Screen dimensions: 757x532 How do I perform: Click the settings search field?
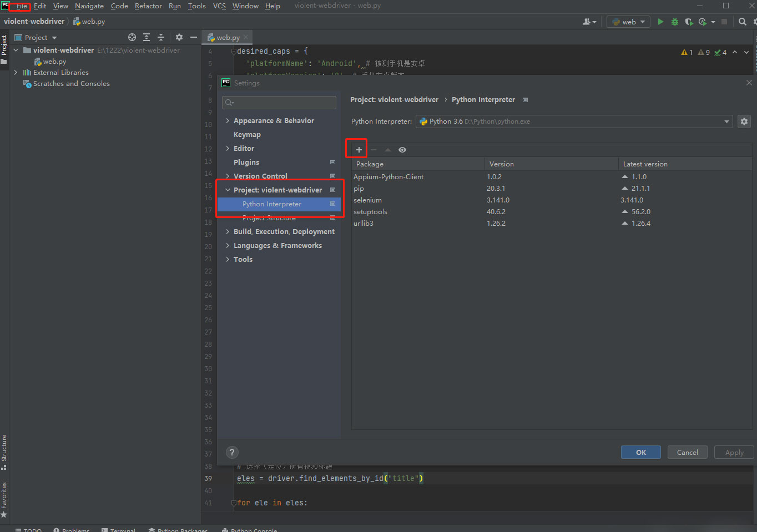pos(279,103)
